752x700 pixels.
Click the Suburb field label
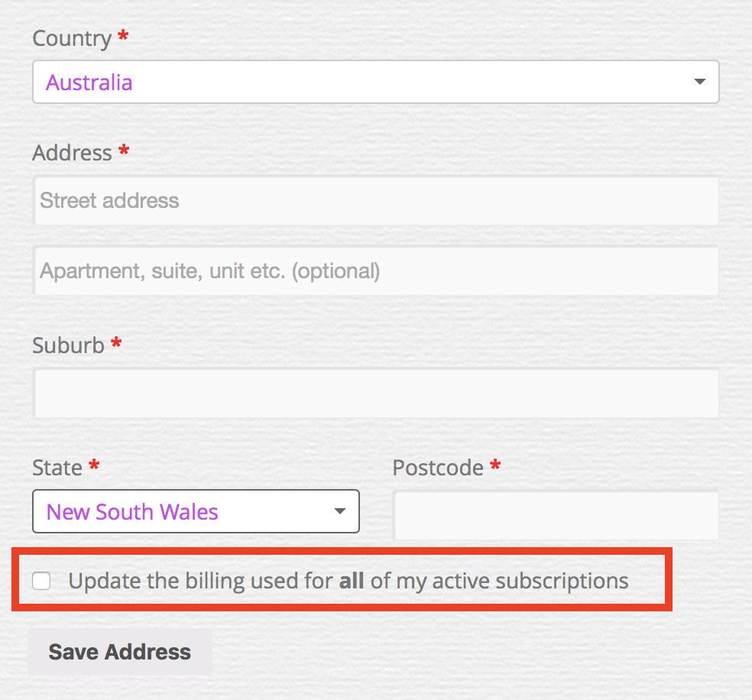pyautogui.click(x=68, y=345)
